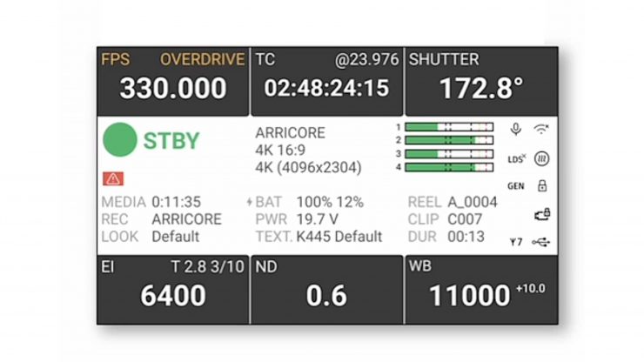644x362 pixels.
Task: Open the FPS 330.000 setting tile
Action: 173,81
